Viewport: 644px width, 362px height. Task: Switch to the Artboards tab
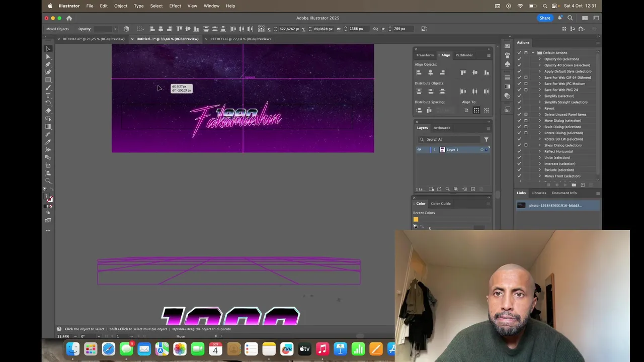click(x=442, y=128)
